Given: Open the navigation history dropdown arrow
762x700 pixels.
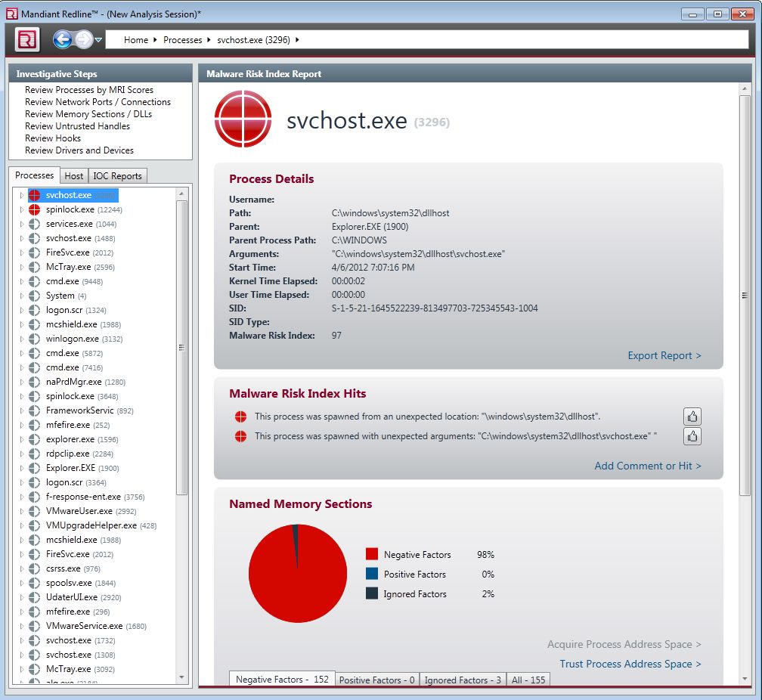Looking at the screenshot, I should coord(98,40).
